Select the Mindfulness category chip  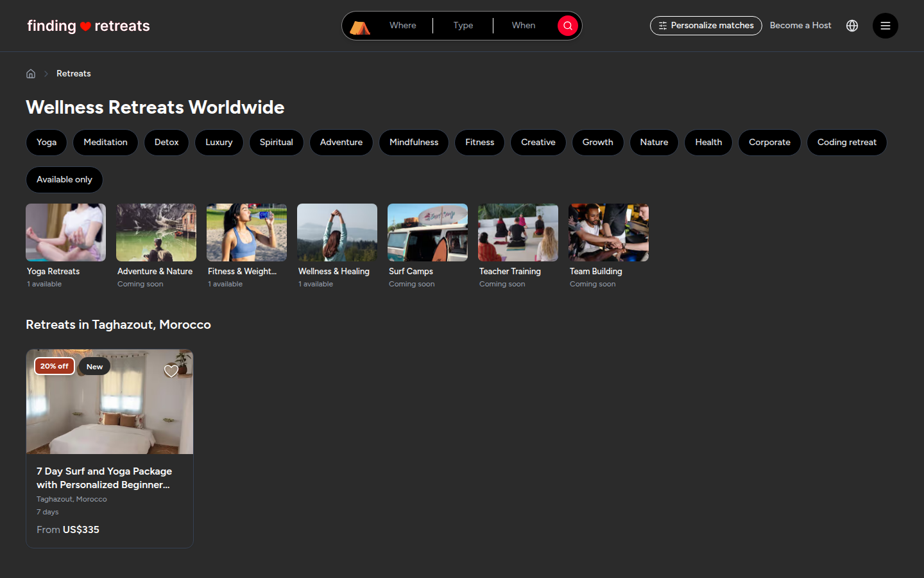coord(414,143)
